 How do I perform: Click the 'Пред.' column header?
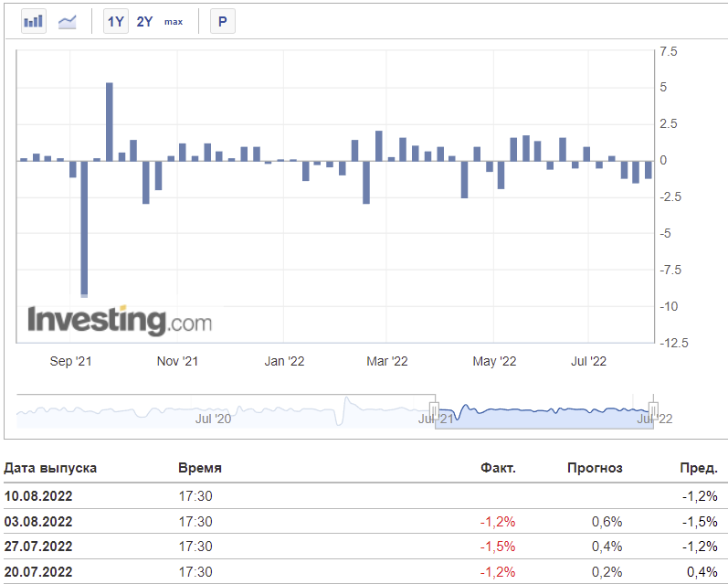pyautogui.click(x=698, y=468)
